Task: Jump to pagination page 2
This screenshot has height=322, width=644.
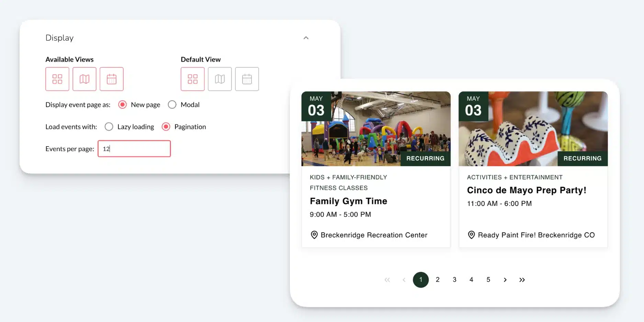Action: 438,280
